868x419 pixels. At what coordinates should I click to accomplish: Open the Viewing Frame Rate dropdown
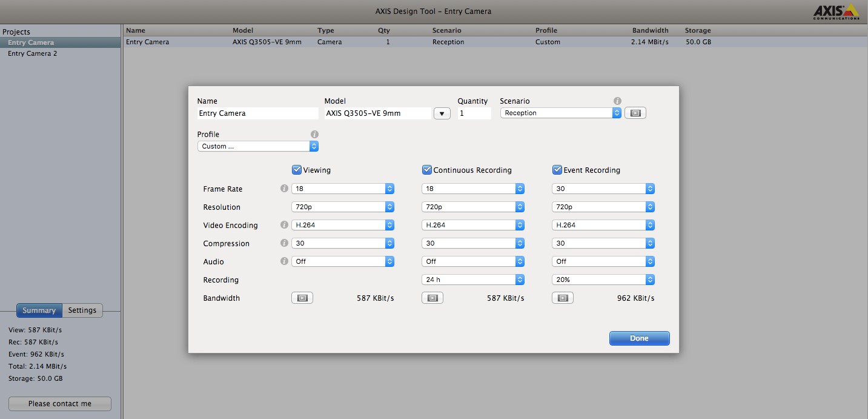pos(343,189)
